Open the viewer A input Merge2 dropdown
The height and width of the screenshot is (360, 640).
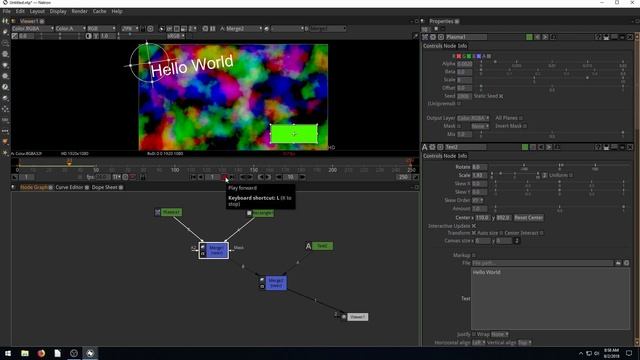coord(244,29)
